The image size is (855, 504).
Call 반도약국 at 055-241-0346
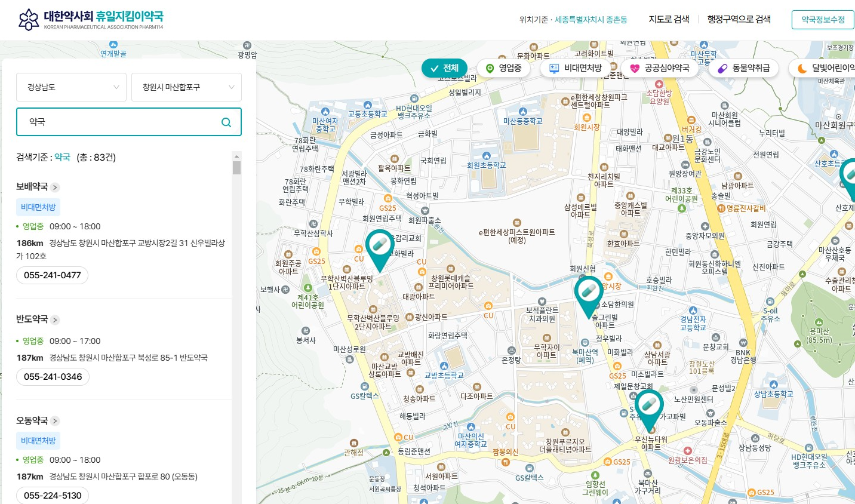(53, 377)
